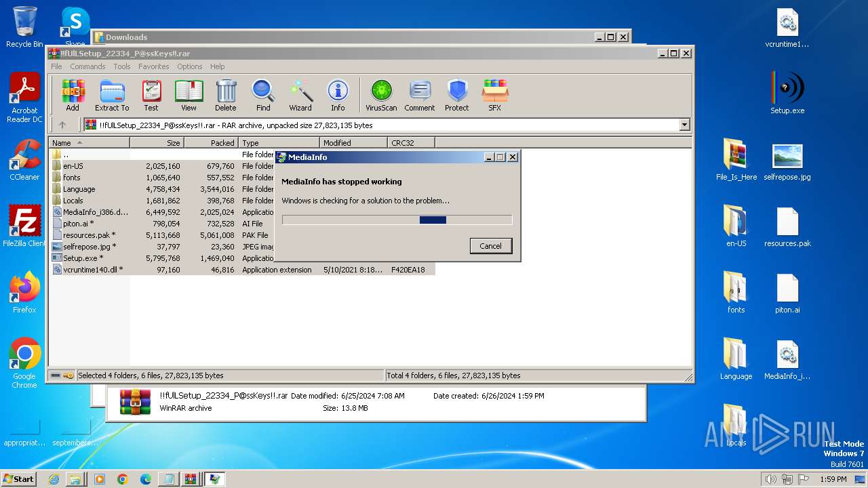
Task: Sort by the Type column header
Action: [279, 143]
